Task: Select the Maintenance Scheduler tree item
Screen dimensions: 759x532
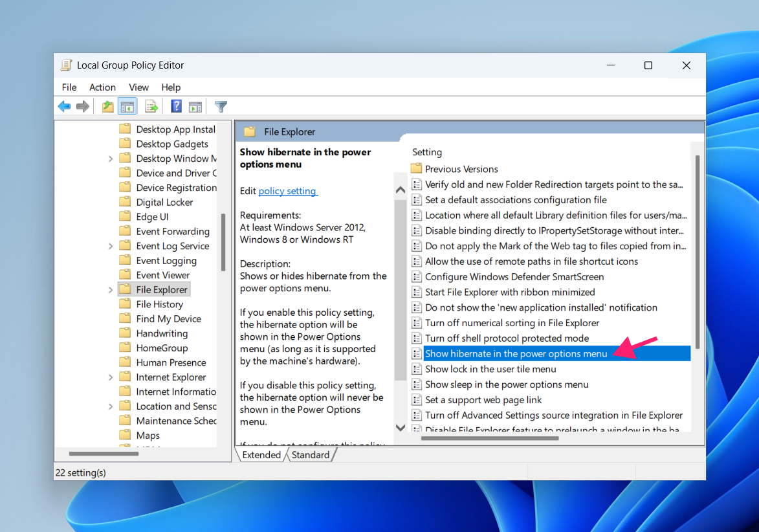Action: pos(176,421)
